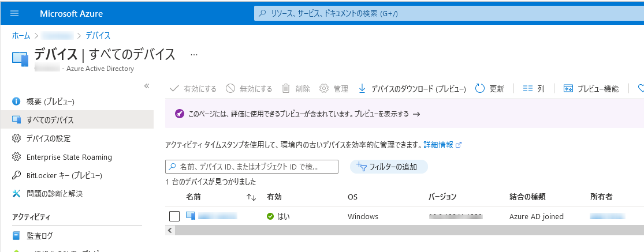Click the devices icon beside page title
Screen dimensions: 644x252
pyautogui.click(x=20, y=59)
